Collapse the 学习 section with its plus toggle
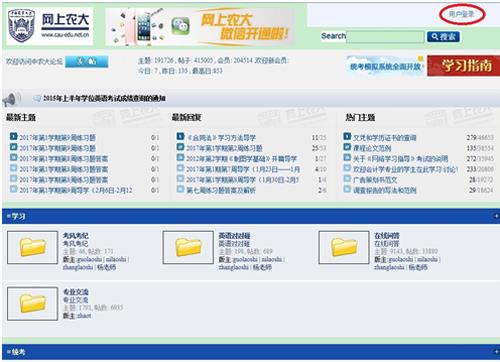This screenshot has height=362, width=500. [496, 216]
